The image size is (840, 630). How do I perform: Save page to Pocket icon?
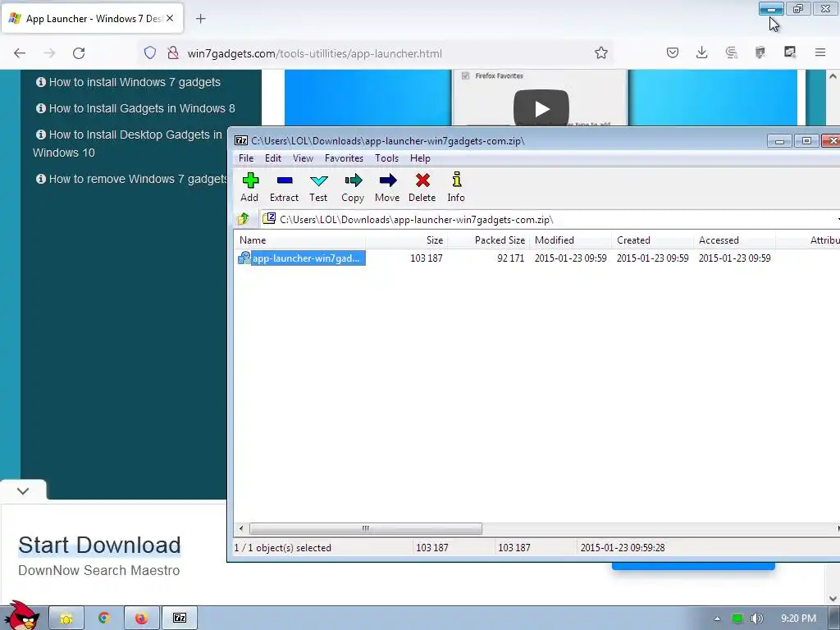673,52
